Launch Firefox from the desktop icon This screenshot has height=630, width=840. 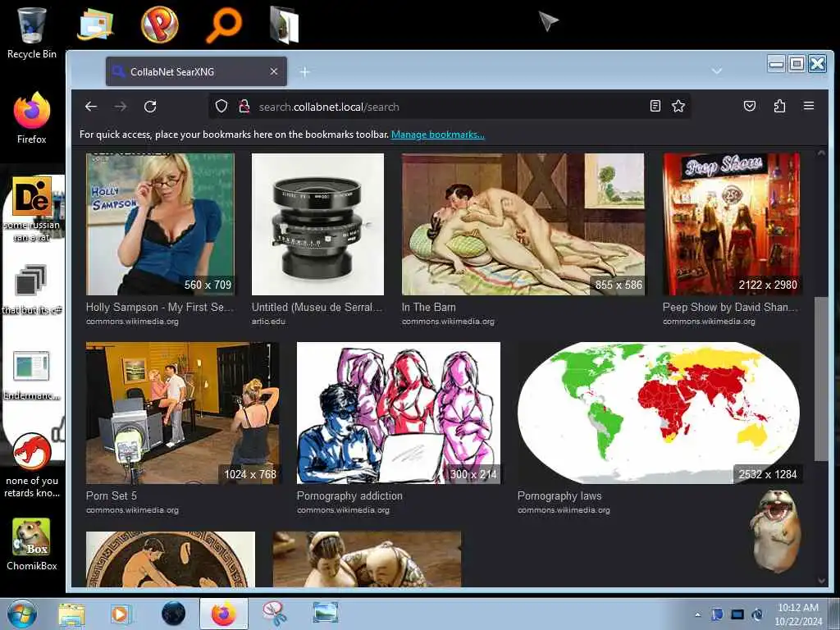click(31, 118)
